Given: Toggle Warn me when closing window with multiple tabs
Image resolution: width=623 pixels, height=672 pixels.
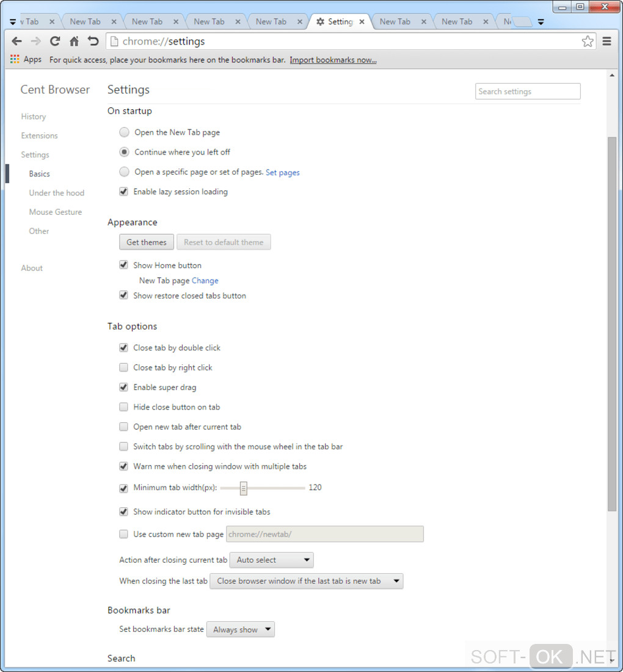Looking at the screenshot, I should click(x=123, y=466).
